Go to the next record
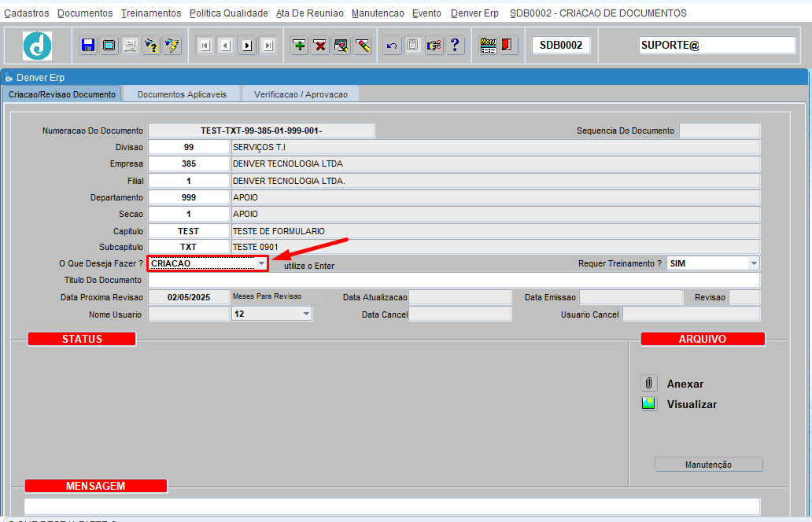Viewport: 812px width, 522px height. tap(247, 46)
